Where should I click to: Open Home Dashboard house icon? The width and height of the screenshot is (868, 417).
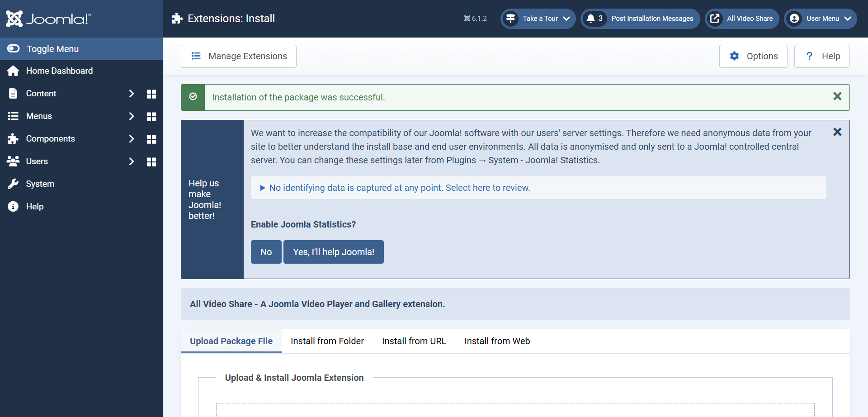click(x=13, y=71)
